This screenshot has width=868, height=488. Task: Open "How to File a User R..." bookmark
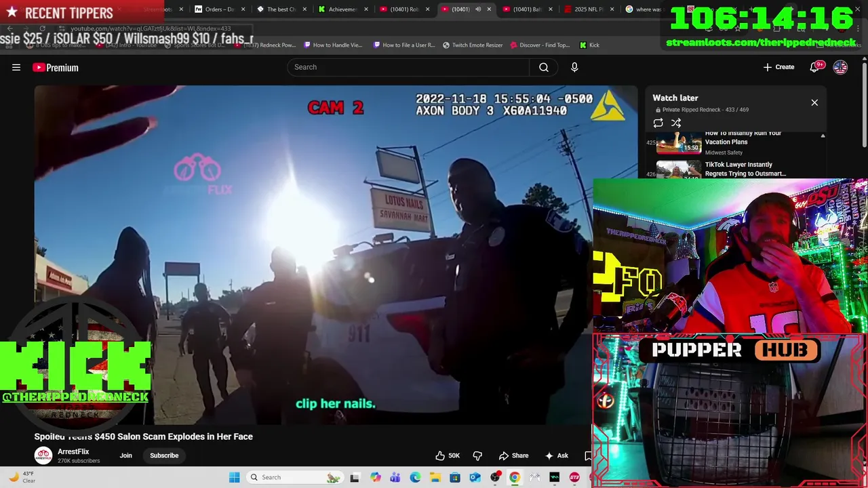(404, 45)
